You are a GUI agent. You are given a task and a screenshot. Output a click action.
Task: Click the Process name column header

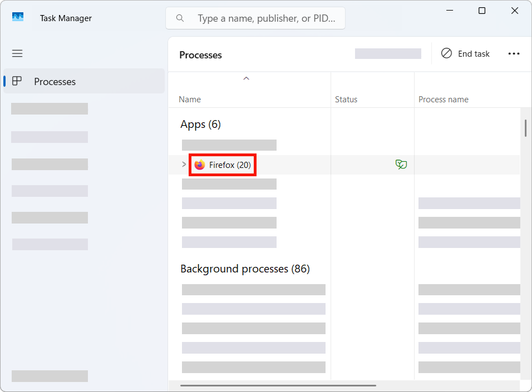coord(444,99)
